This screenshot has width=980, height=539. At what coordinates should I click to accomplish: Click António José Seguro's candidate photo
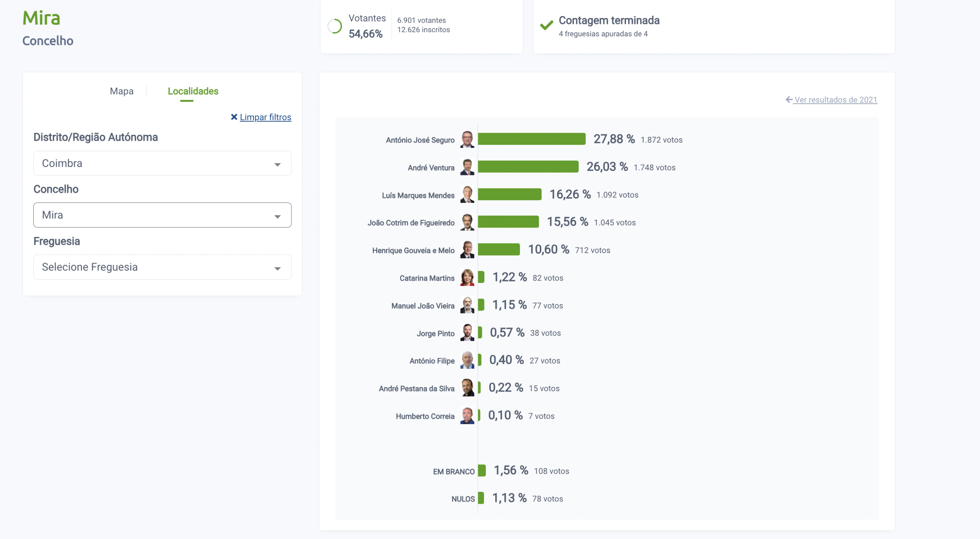point(467,139)
